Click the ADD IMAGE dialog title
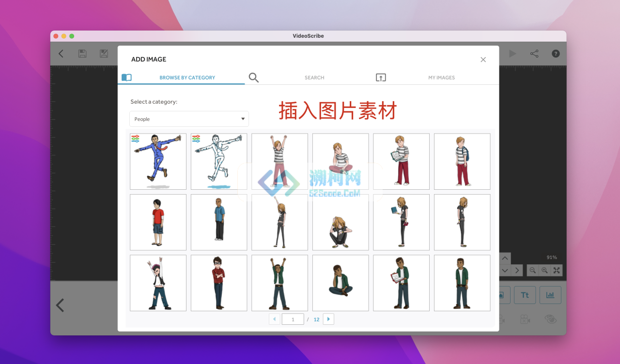Screen dimensions: 620x364 (x=149, y=59)
